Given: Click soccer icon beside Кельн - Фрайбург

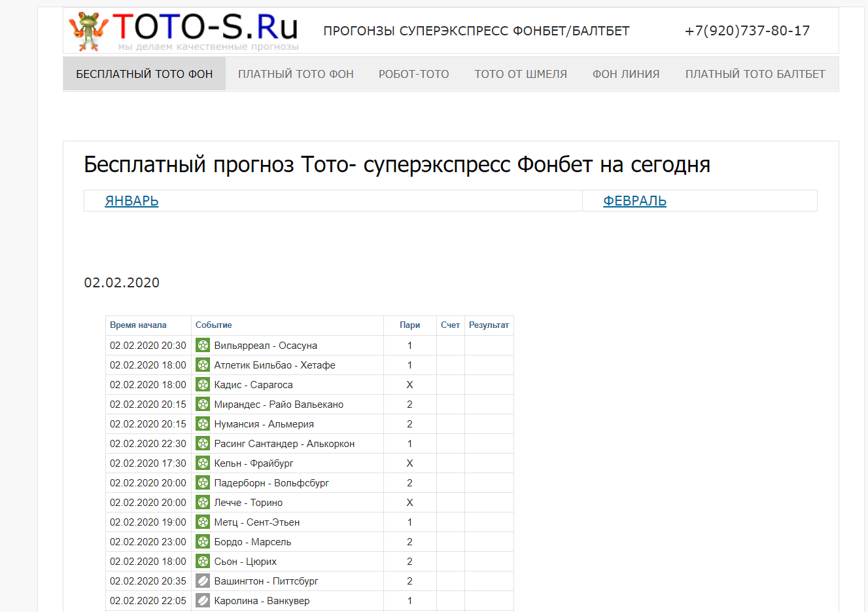Looking at the screenshot, I should point(203,463).
